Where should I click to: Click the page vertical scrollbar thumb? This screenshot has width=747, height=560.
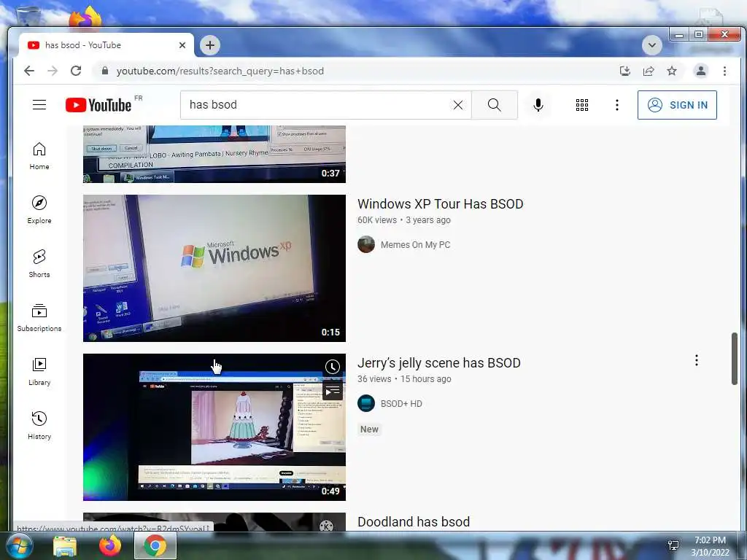[x=735, y=359]
